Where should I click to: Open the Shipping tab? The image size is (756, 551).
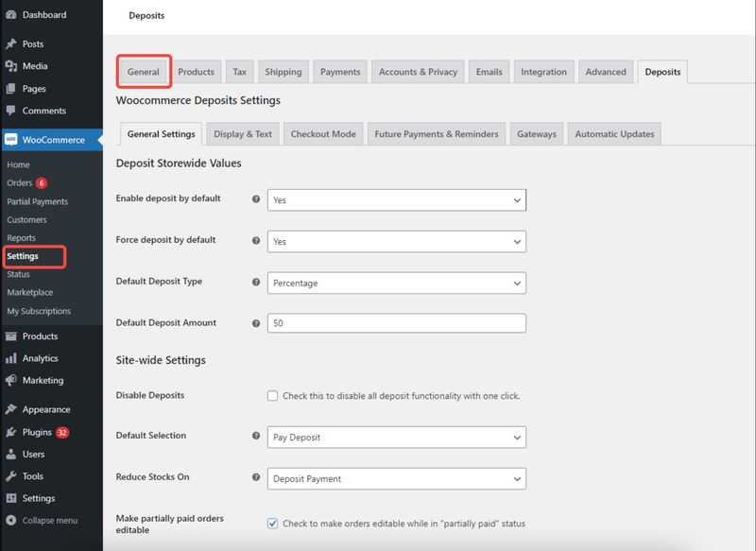coord(283,72)
